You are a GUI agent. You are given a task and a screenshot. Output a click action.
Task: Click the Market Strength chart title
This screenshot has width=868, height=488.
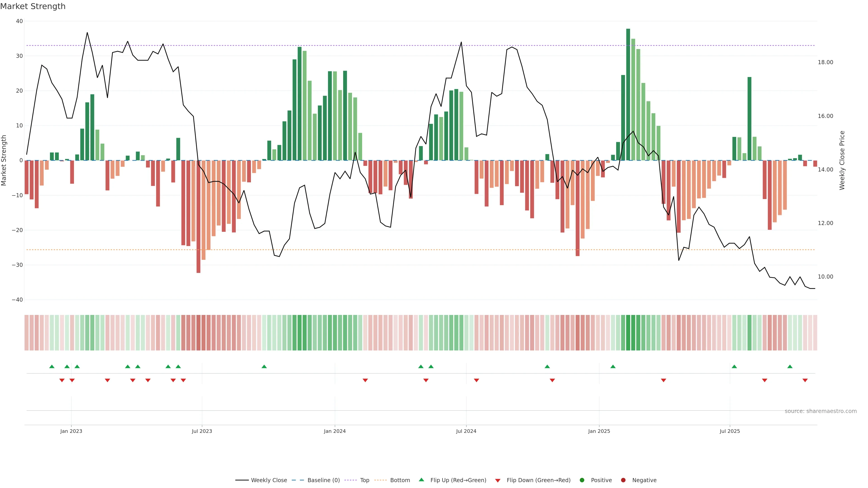pos(33,6)
